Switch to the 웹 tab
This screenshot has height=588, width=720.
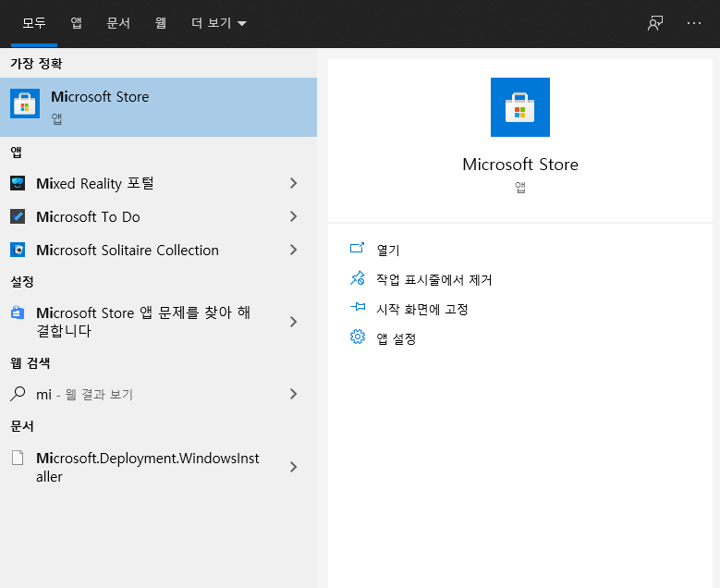click(x=160, y=23)
